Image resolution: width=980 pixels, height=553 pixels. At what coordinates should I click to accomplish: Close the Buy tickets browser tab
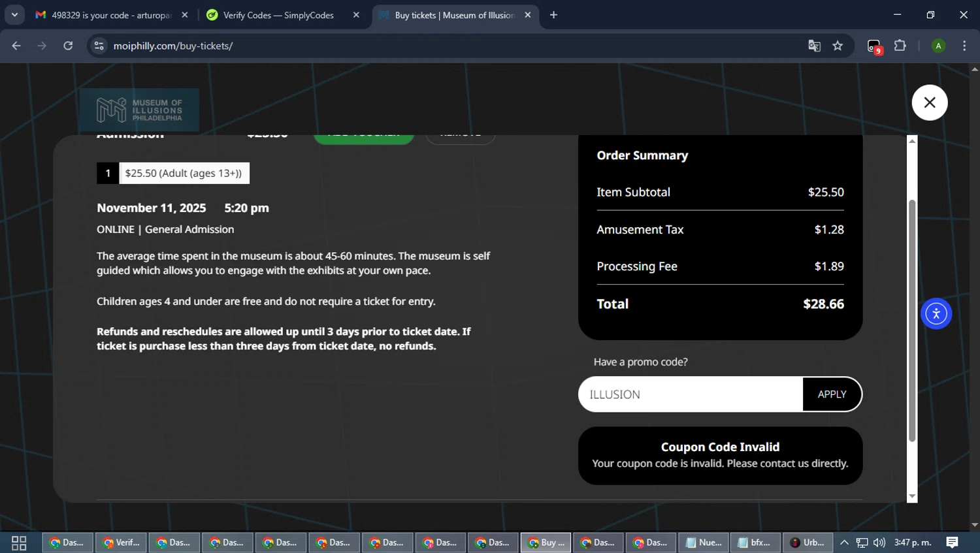pyautogui.click(x=528, y=15)
